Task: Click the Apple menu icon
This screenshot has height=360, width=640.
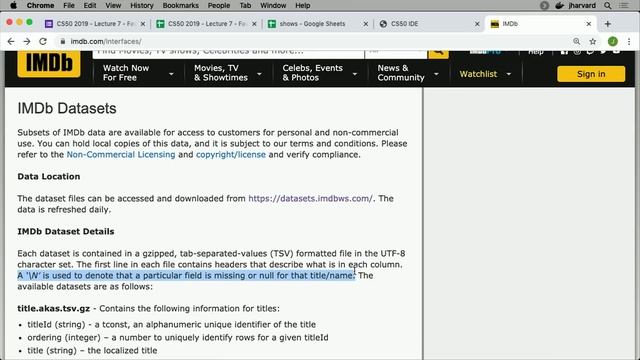Action: [x=13, y=5]
